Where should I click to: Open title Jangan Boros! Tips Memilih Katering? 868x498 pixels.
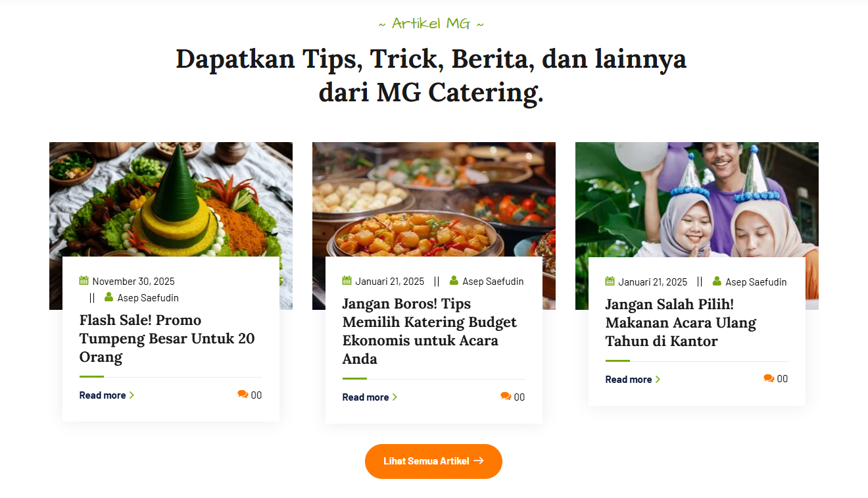pos(429,332)
